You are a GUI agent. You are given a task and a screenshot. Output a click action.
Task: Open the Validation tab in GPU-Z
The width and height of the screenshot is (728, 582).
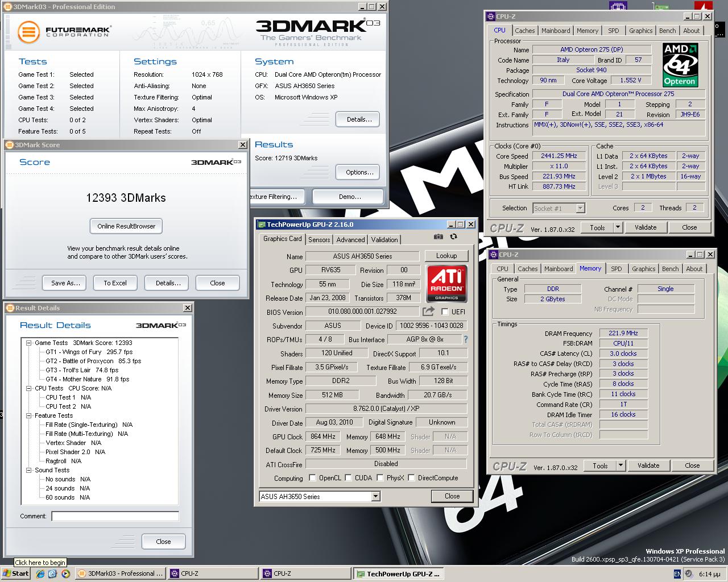coord(384,240)
